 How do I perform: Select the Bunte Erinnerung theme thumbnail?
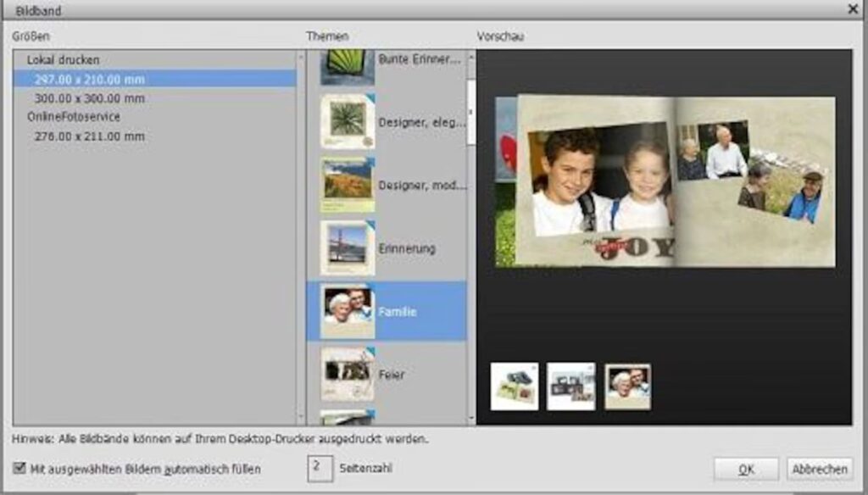[x=348, y=65]
